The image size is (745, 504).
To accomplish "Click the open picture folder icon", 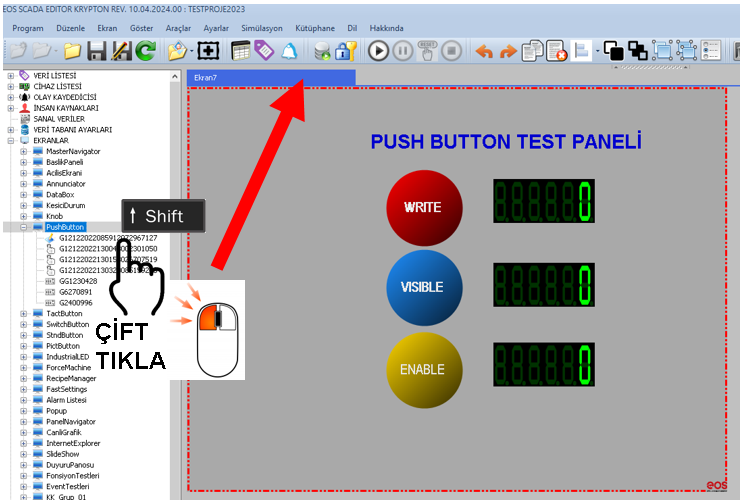I will (177, 50).
